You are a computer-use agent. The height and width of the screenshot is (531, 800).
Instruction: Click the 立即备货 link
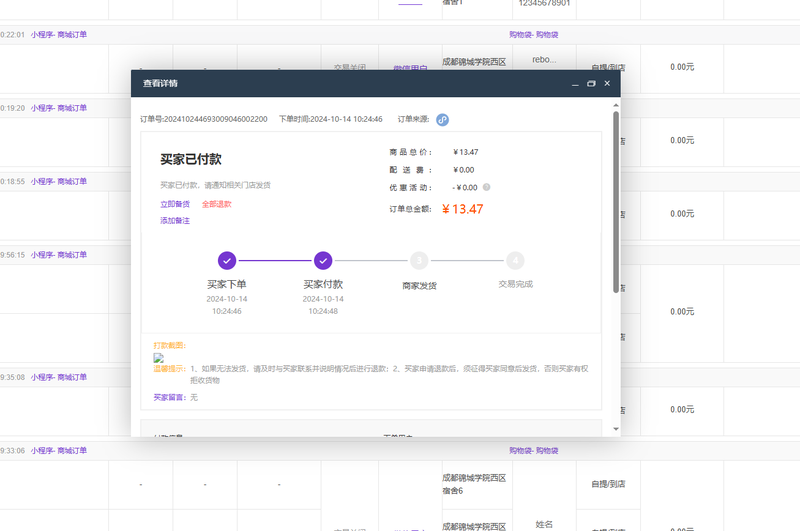pos(175,204)
